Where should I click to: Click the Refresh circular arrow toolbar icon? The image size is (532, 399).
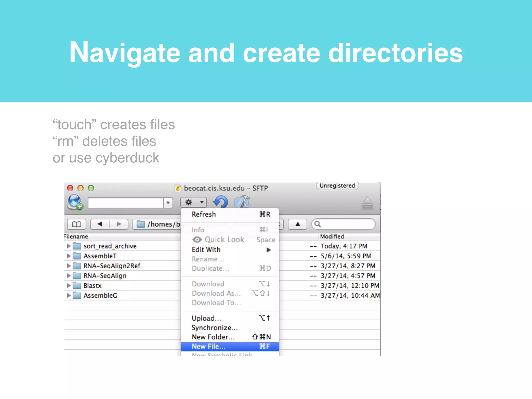tap(221, 202)
